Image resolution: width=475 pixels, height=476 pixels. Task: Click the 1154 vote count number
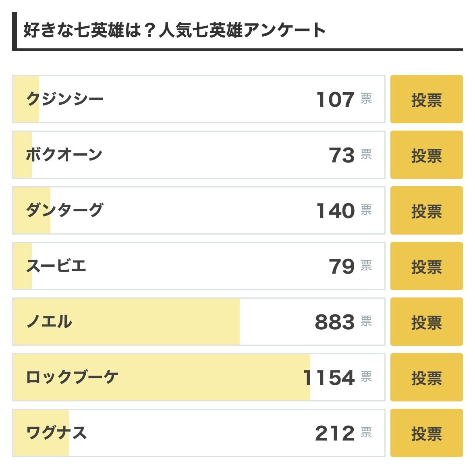329,378
